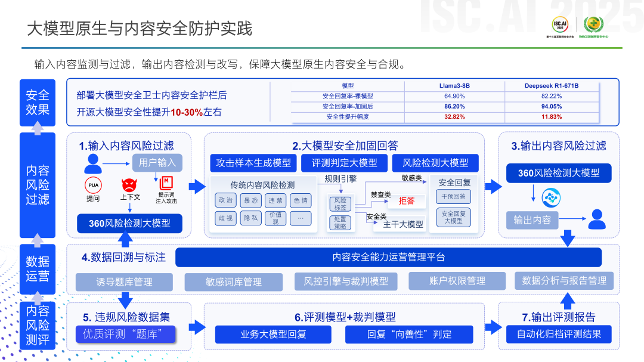The height and width of the screenshot is (362, 644).
Task: Click the round AI model icon under 360风险检测大模型
Action: click(551, 197)
